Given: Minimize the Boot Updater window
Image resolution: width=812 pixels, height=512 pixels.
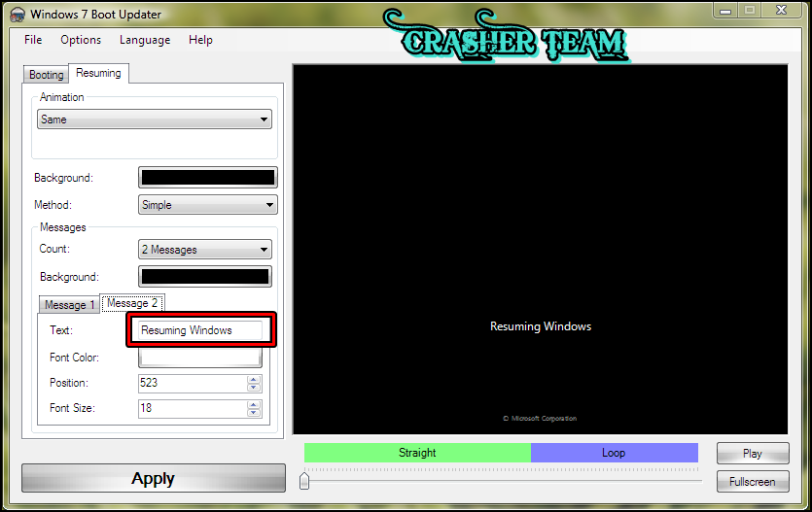Looking at the screenshot, I should pyautogui.click(x=725, y=11).
